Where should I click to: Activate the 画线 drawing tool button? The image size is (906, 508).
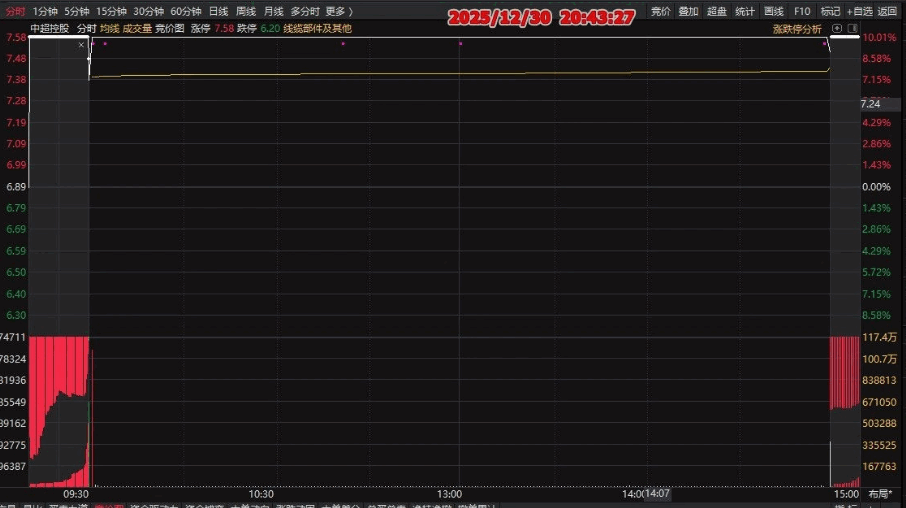(773, 12)
